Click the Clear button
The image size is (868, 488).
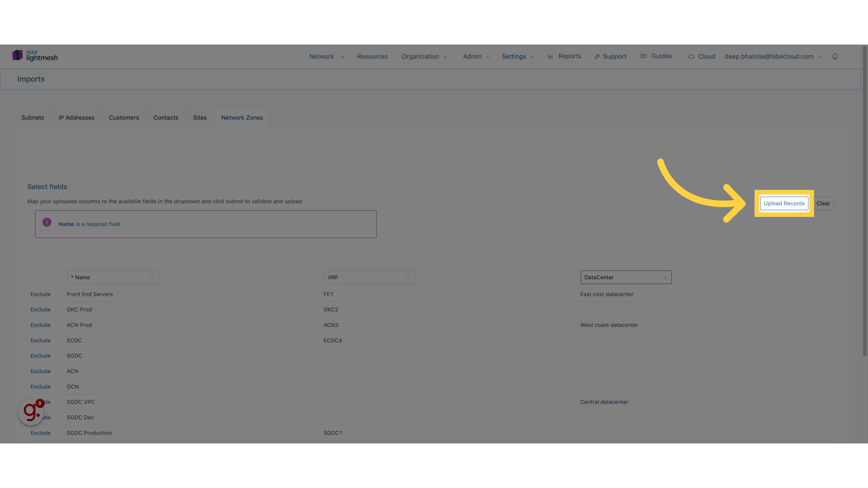(824, 203)
